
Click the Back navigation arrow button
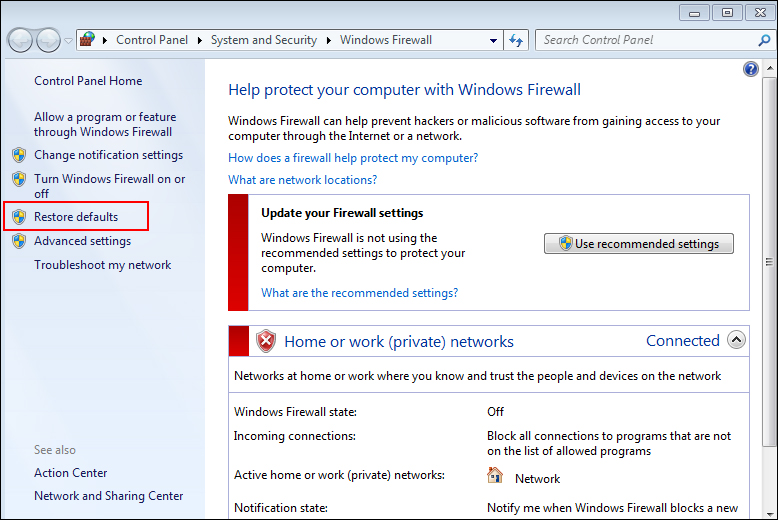pyautogui.click(x=20, y=41)
